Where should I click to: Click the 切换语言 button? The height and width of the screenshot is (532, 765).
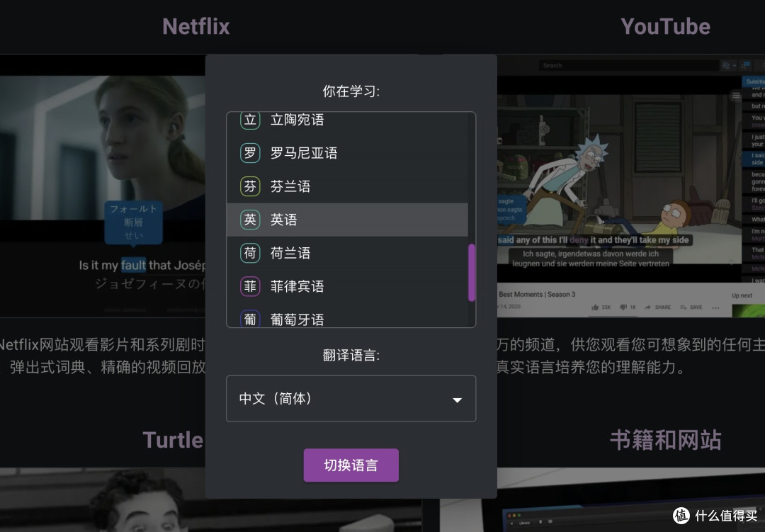point(351,465)
